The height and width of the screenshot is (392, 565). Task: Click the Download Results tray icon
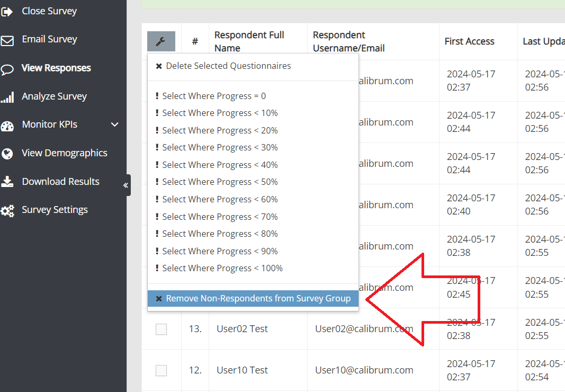tap(7, 182)
